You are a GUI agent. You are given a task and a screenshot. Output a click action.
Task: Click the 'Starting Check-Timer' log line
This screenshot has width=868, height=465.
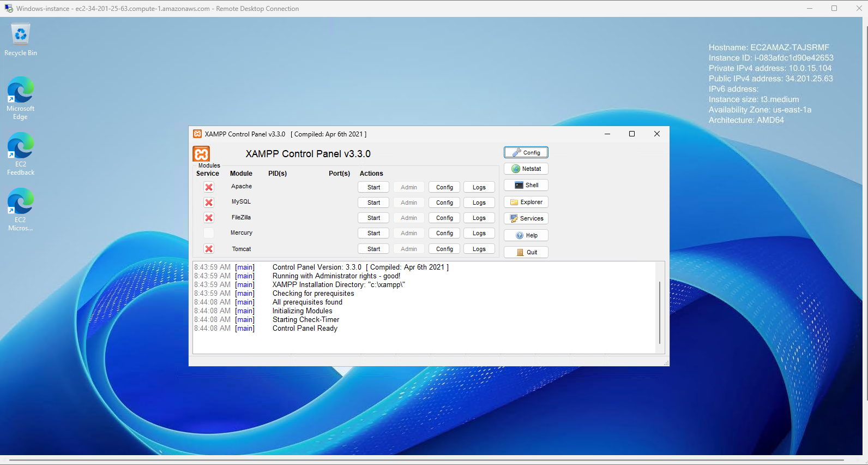[x=306, y=320]
